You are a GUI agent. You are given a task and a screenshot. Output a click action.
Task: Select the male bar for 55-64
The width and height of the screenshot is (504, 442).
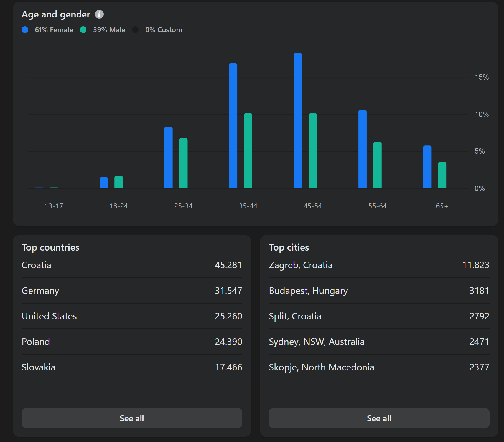point(377,165)
